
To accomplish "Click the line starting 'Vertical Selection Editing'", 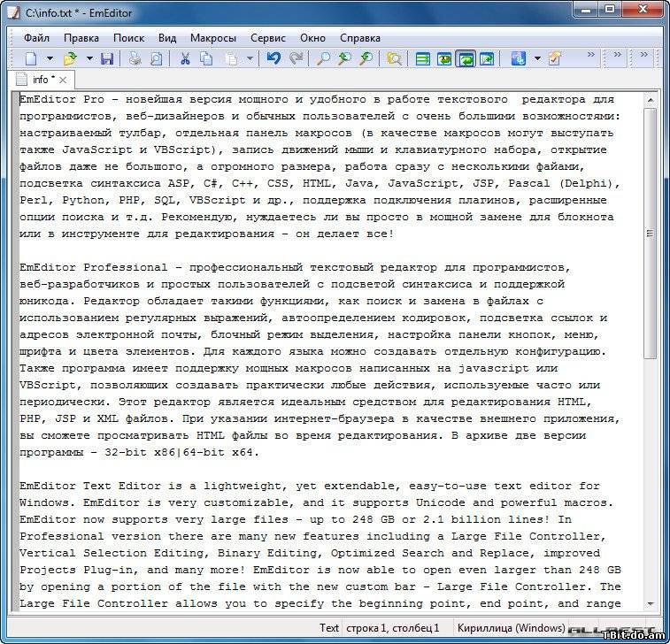I will pyautogui.click(x=310, y=553).
